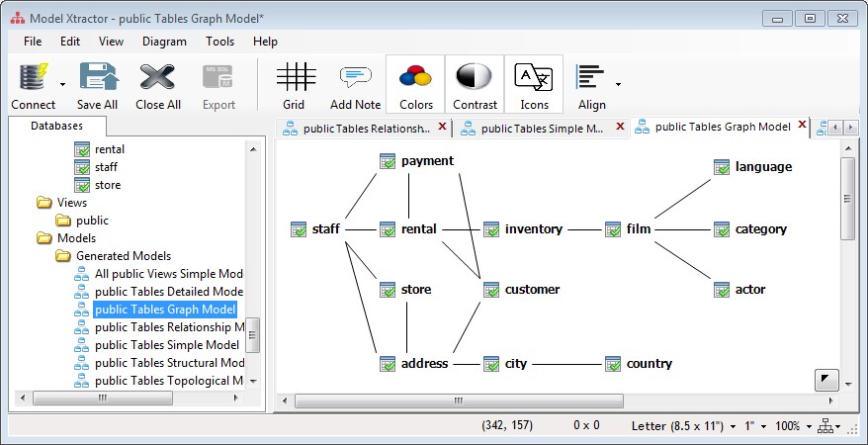Screen dimensions: 868x445
Task: Toggle the Grid display icon
Action: click(x=294, y=77)
